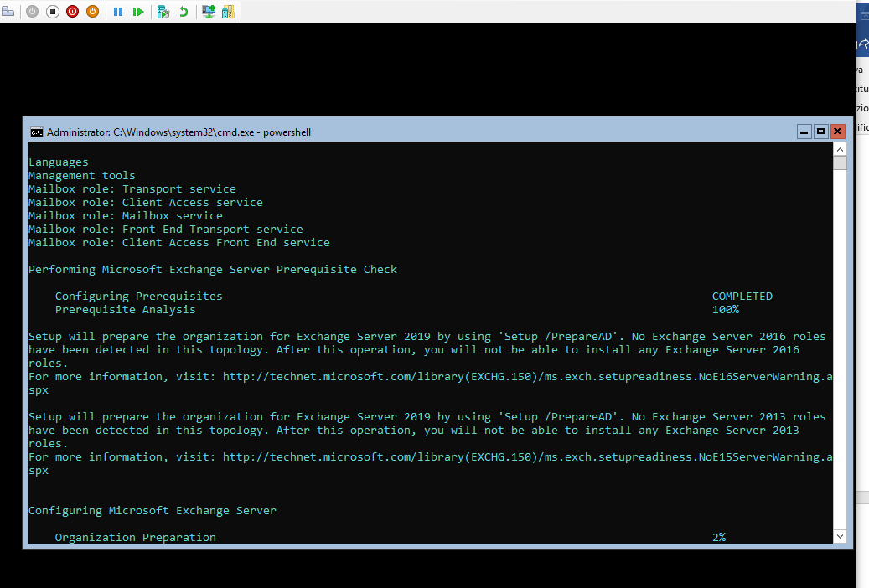Select the 'Client Access Front End service' line
The image size is (869, 588).
point(179,242)
